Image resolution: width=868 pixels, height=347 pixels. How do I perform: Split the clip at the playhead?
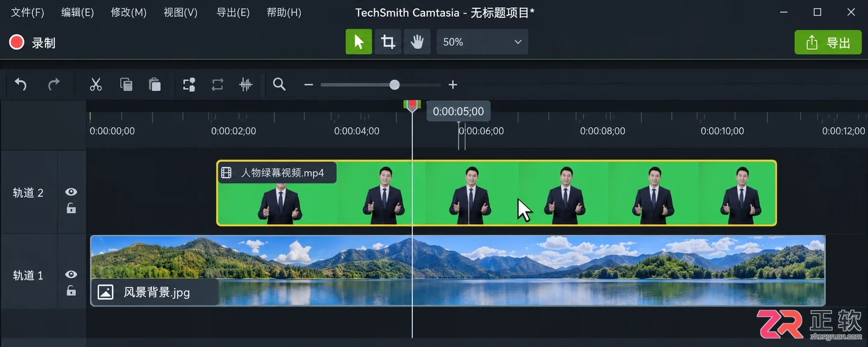(x=189, y=84)
